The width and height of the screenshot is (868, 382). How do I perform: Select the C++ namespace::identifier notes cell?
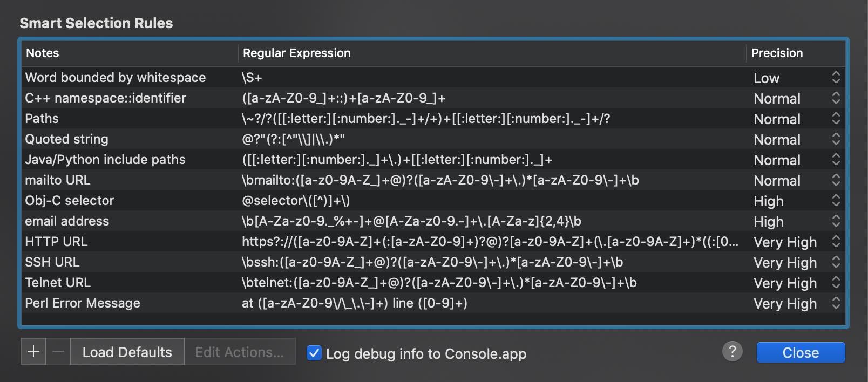[x=130, y=98]
